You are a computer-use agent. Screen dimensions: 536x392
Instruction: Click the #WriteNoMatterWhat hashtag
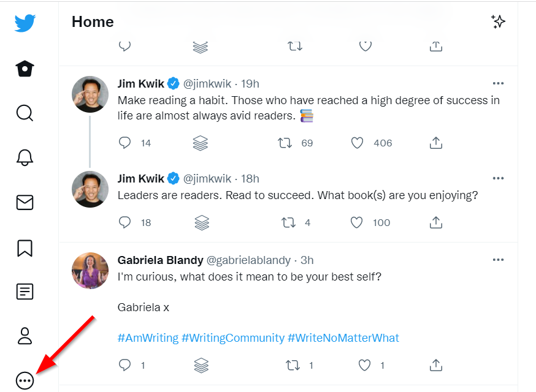pyautogui.click(x=343, y=337)
